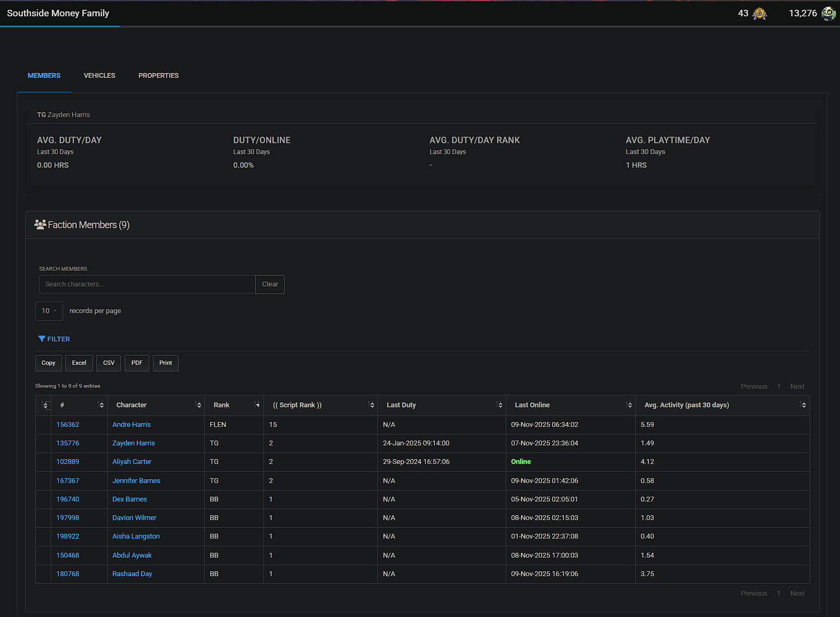Screen dimensions: 840x617
Task: Open ID link 150468
Action: point(68,555)
